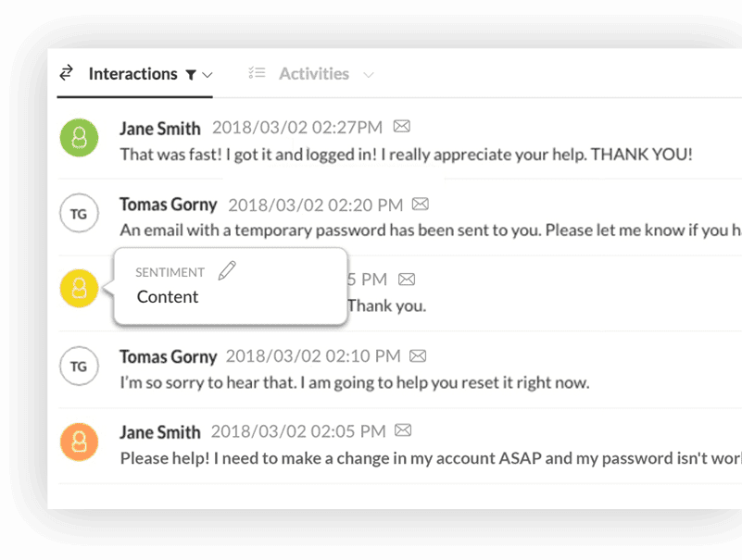Screen dimensions: 742x560
Task: Open email icon on 02:05 PM message
Action: pyautogui.click(x=403, y=430)
